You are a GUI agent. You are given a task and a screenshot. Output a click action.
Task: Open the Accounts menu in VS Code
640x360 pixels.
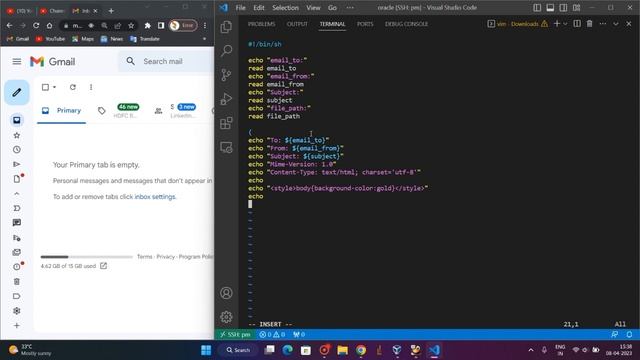(226, 293)
